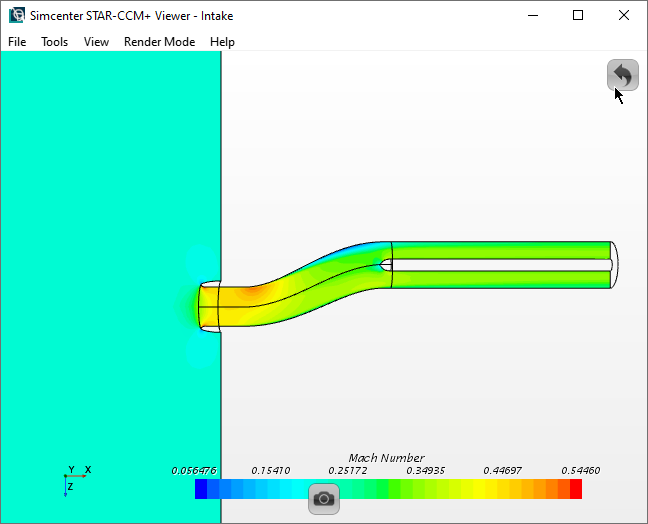Click the red end of the color bar
648x524 pixels.
575,489
